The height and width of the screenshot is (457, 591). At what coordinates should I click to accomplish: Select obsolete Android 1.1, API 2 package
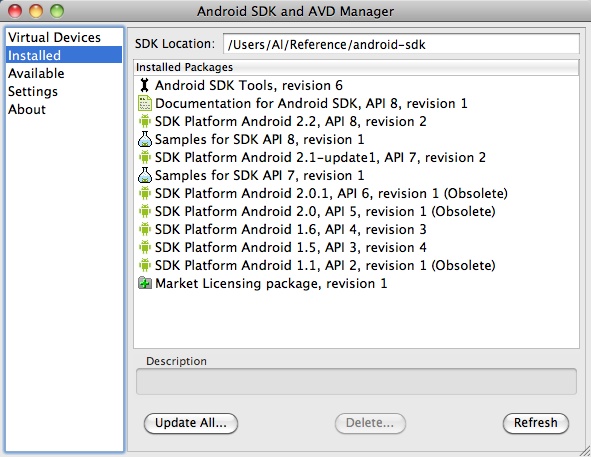tap(356, 265)
